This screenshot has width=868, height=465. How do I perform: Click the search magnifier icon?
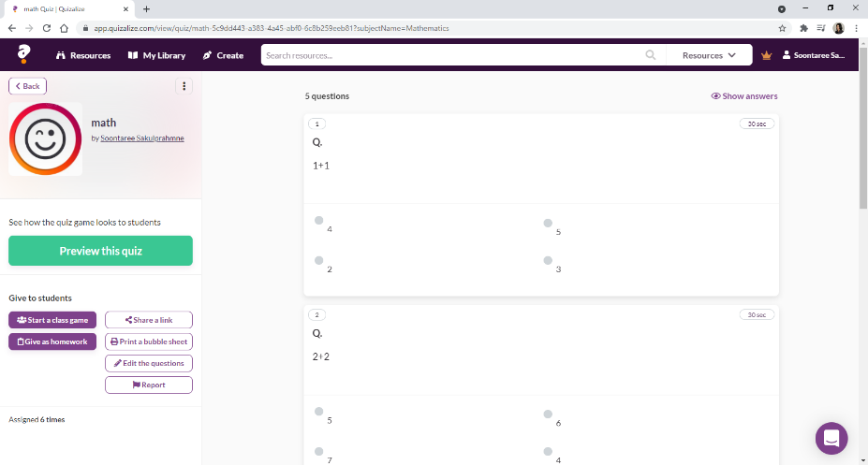click(651, 55)
